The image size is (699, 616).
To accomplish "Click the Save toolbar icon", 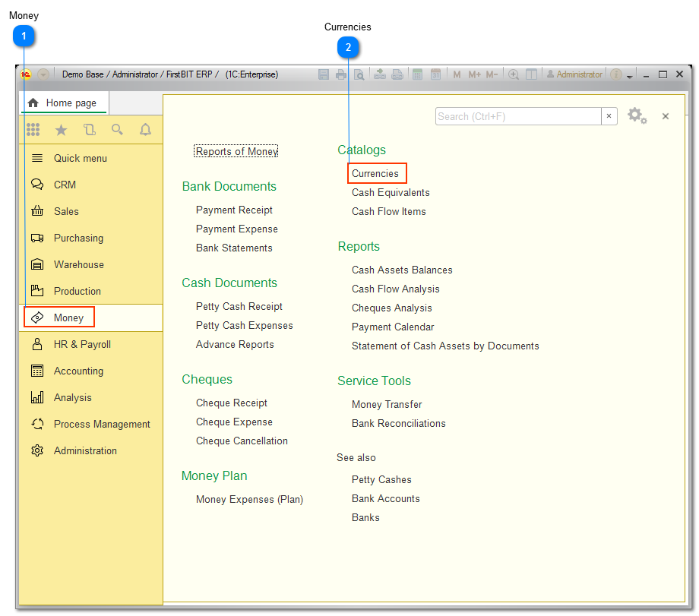I will pos(324,74).
